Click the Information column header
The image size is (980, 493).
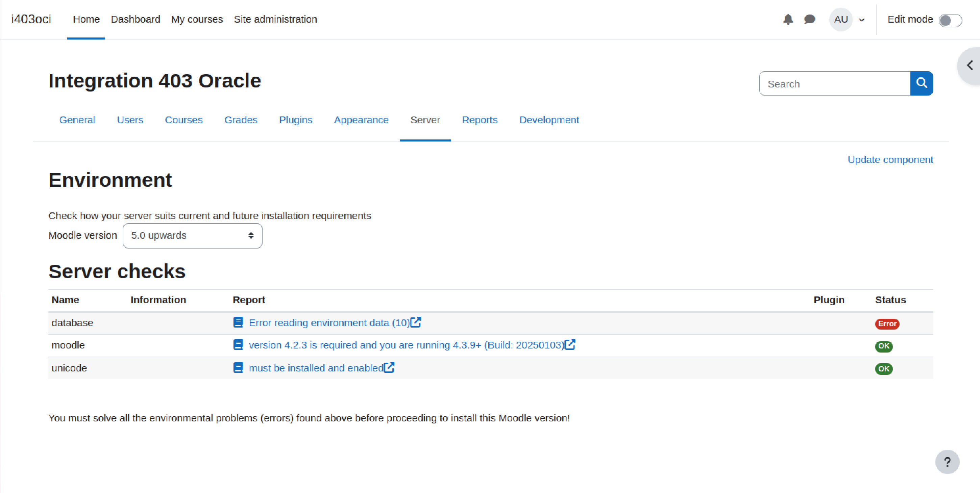(x=158, y=300)
